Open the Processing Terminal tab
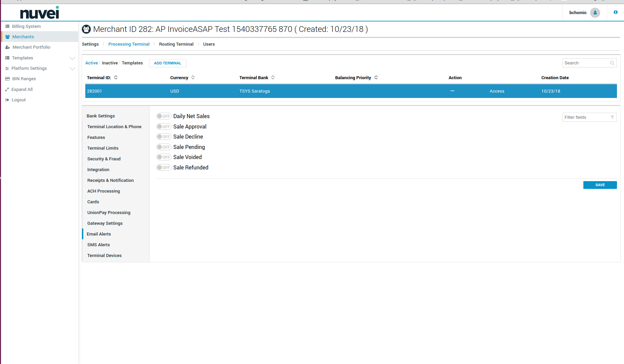The width and height of the screenshot is (624, 364). coord(129,44)
